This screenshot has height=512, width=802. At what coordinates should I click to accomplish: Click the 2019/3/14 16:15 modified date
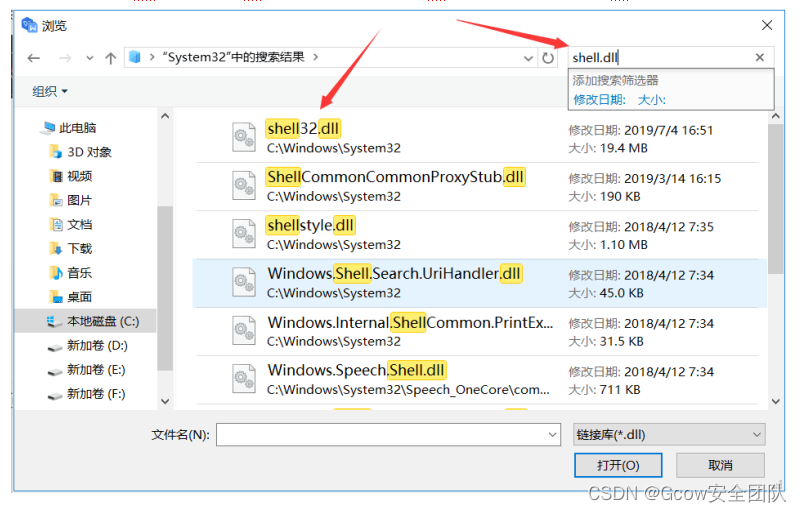pyautogui.click(x=673, y=179)
